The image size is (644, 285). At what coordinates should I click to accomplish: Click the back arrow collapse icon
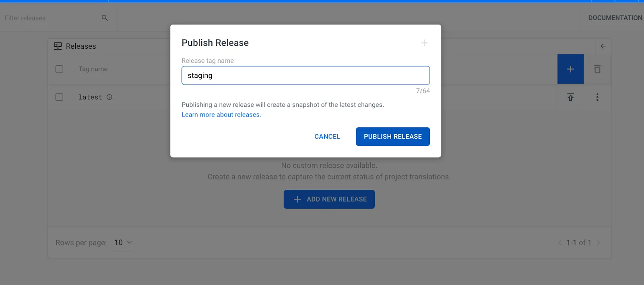coord(603,46)
